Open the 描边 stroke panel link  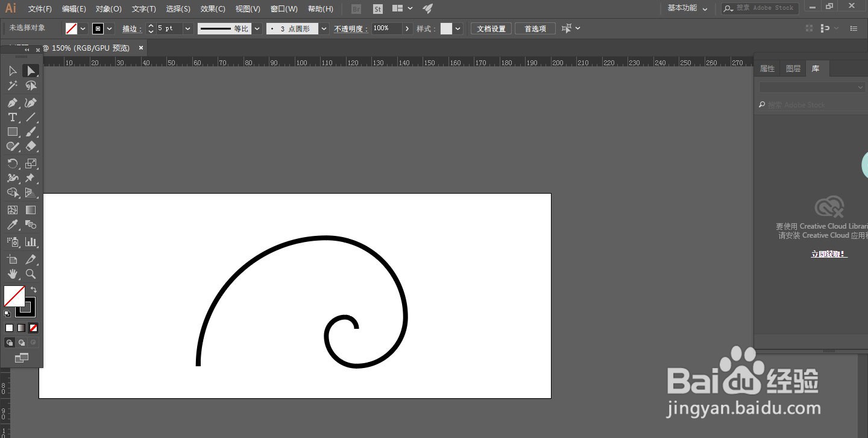[133, 28]
